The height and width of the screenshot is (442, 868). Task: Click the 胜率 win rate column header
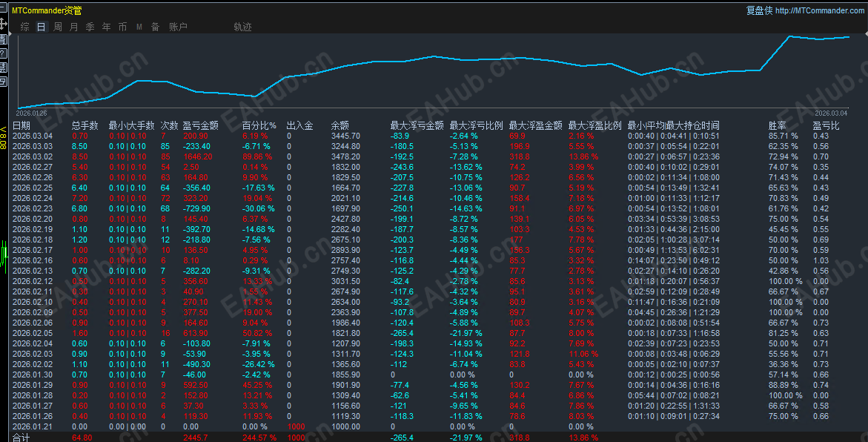click(x=777, y=125)
